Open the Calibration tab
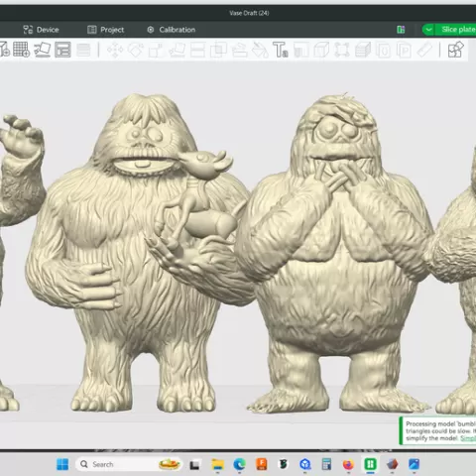The width and height of the screenshot is (476, 476). [x=171, y=30]
